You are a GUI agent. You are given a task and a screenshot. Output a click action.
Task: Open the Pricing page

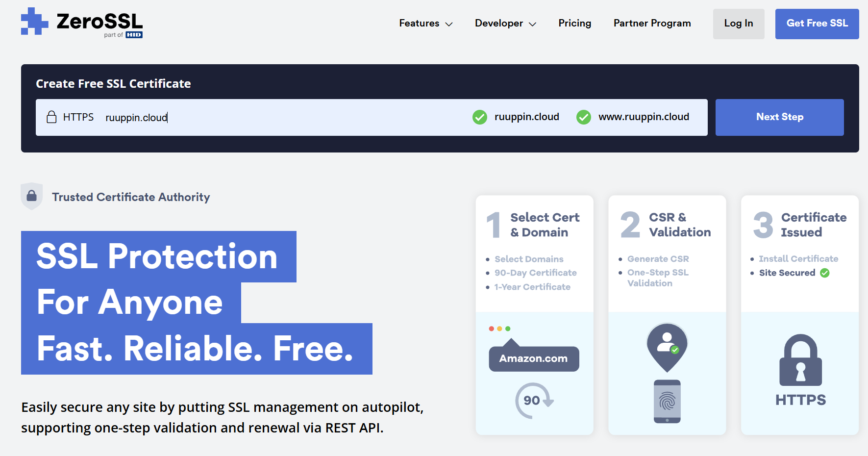[574, 23]
